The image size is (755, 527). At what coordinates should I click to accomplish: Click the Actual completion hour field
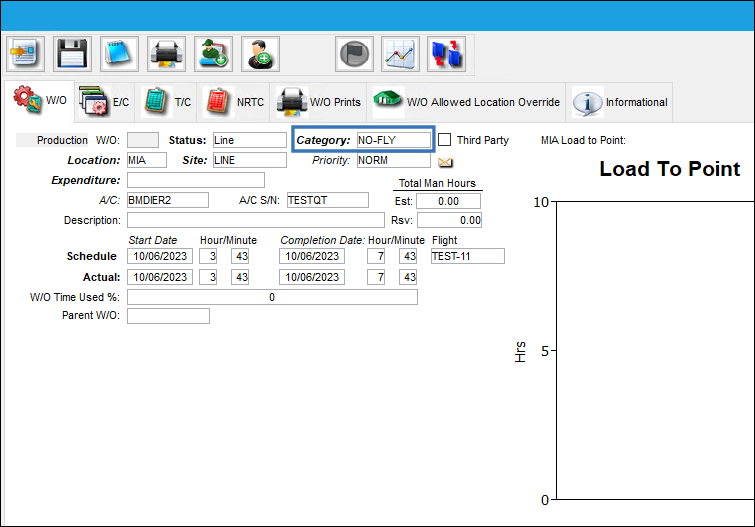click(376, 277)
